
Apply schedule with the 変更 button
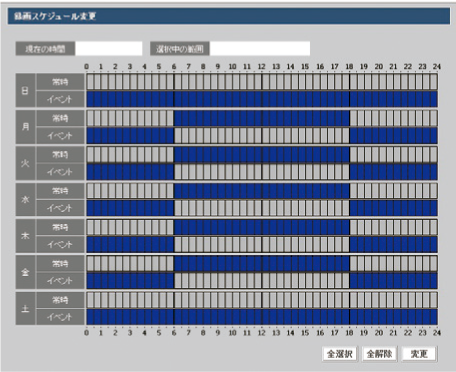(x=419, y=354)
